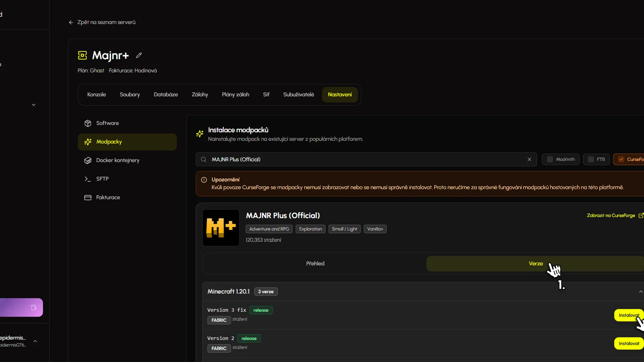Image resolution: width=644 pixels, height=362 pixels.
Task: Enable the Modrinth platform checkbox
Action: pyautogui.click(x=550, y=159)
